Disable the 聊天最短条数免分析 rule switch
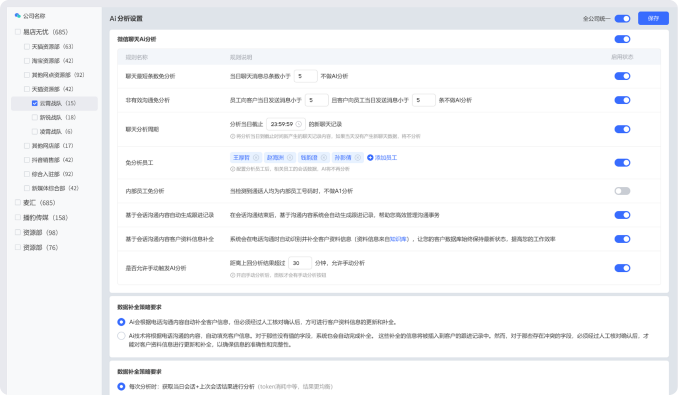 tap(622, 76)
